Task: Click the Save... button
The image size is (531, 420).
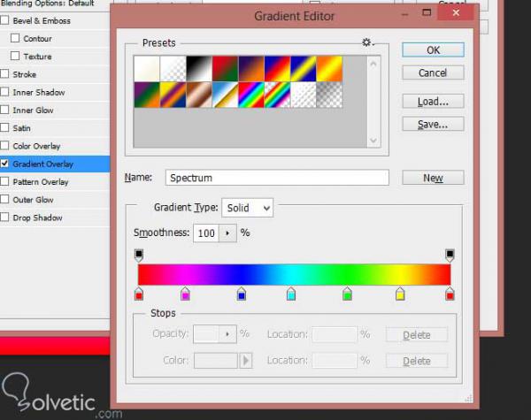Action: [x=433, y=124]
